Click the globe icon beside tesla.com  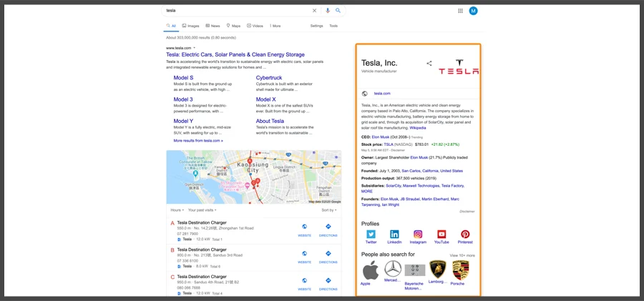click(x=365, y=93)
